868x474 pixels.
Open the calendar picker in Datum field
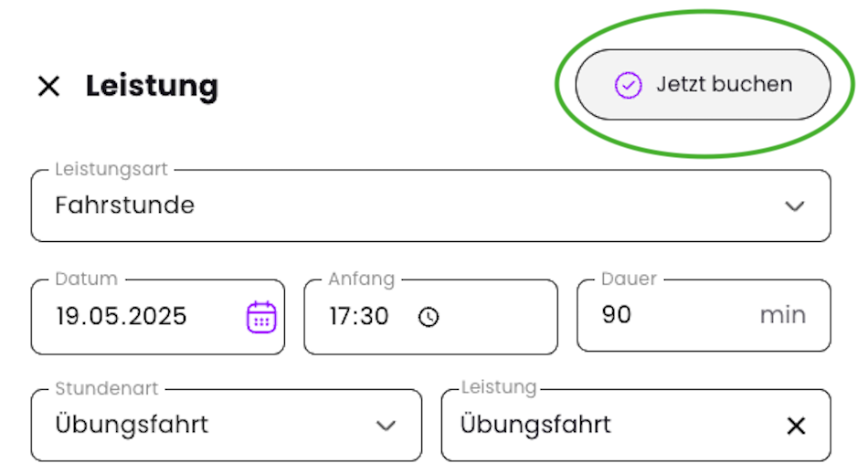[x=261, y=317]
